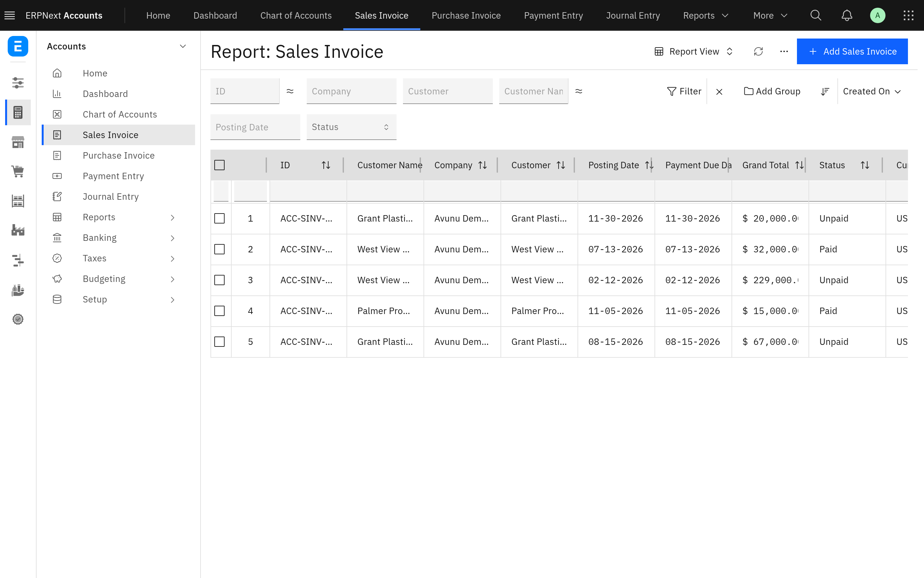Toggle the approx icon beside Customer Name filter

coord(579,91)
